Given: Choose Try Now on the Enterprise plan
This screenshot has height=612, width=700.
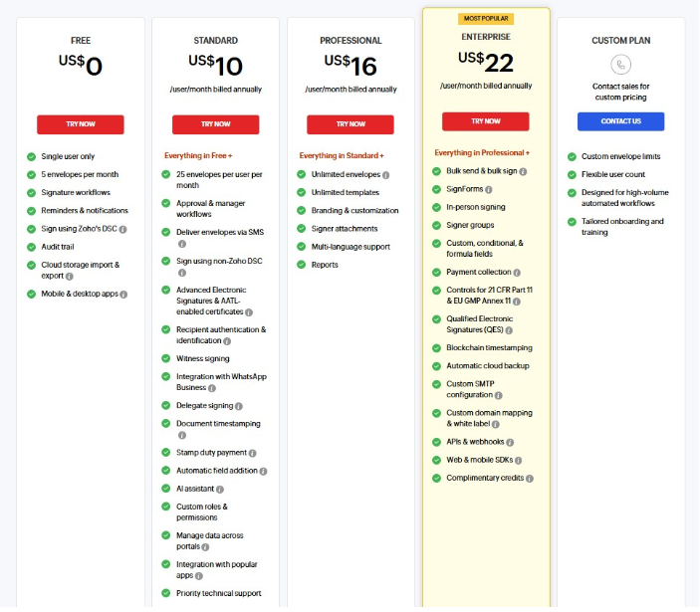Looking at the screenshot, I should 486,121.
